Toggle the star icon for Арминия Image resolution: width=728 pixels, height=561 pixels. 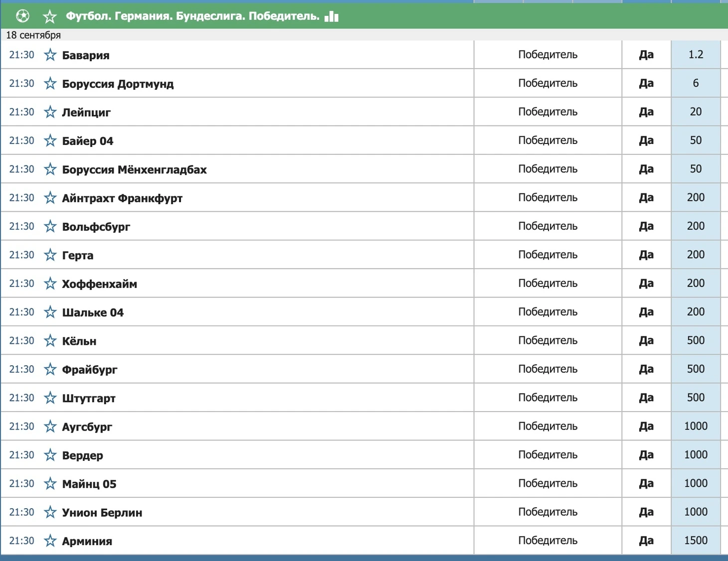click(x=50, y=541)
